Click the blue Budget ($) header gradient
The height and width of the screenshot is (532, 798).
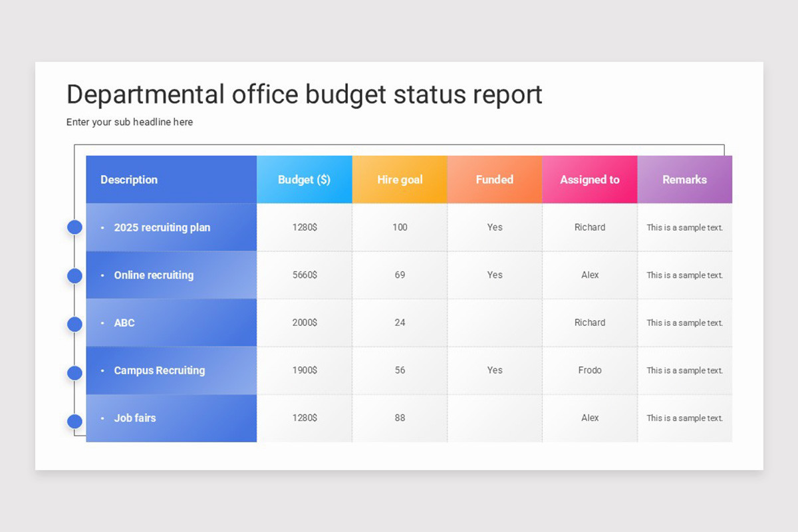point(305,180)
